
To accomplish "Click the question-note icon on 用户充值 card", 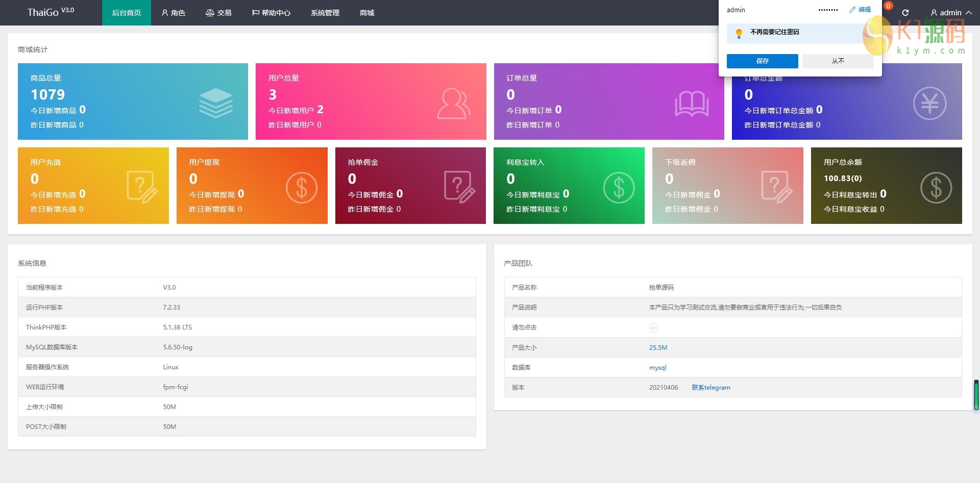I will (142, 187).
